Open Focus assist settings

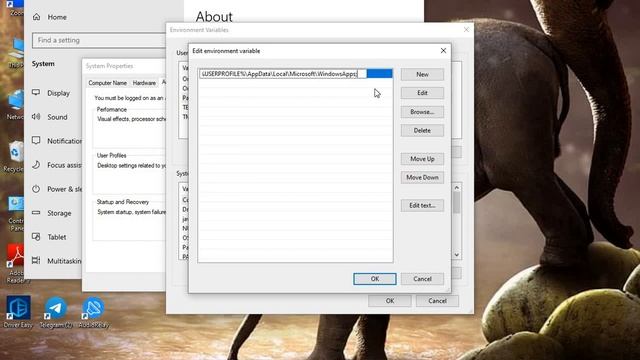[x=64, y=165]
